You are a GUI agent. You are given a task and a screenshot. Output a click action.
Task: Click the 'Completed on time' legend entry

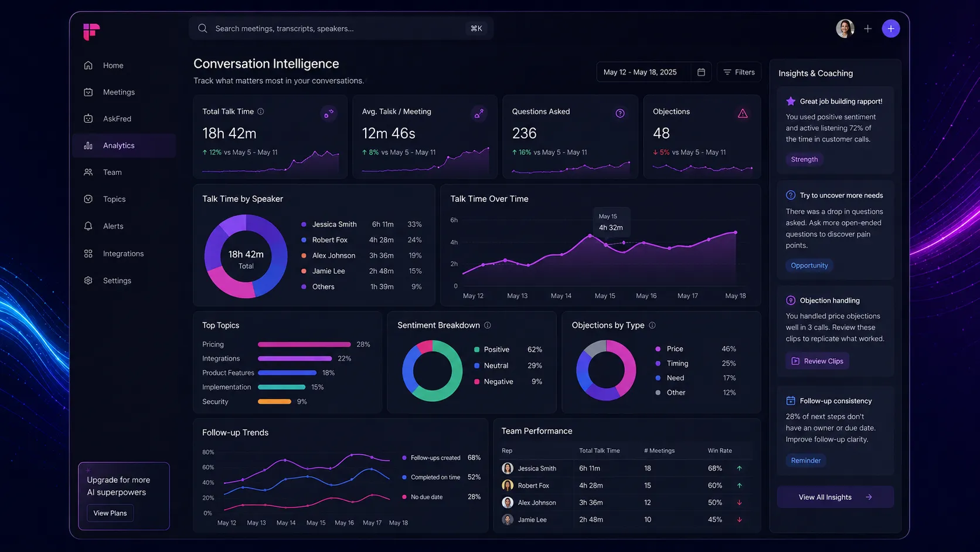[x=441, y=477]
